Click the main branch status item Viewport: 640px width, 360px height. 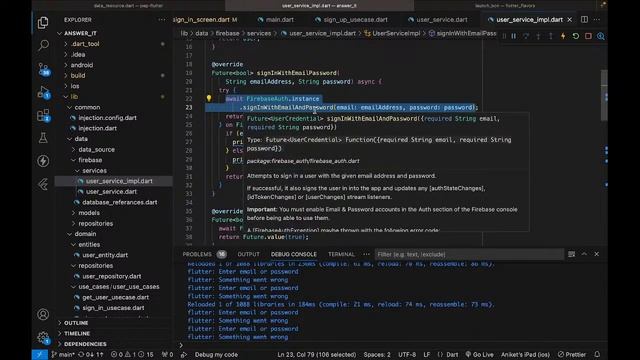[x=63, y=355]
